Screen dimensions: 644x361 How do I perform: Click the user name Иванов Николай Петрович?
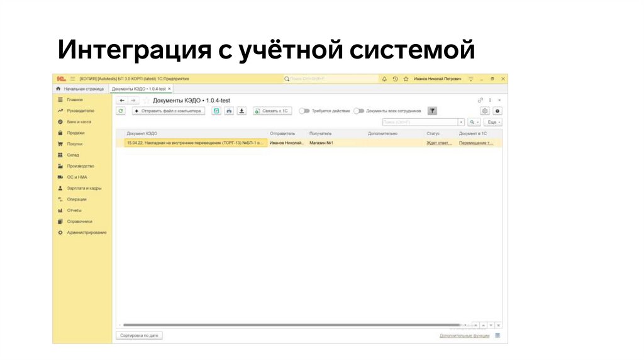click(438, 79)
